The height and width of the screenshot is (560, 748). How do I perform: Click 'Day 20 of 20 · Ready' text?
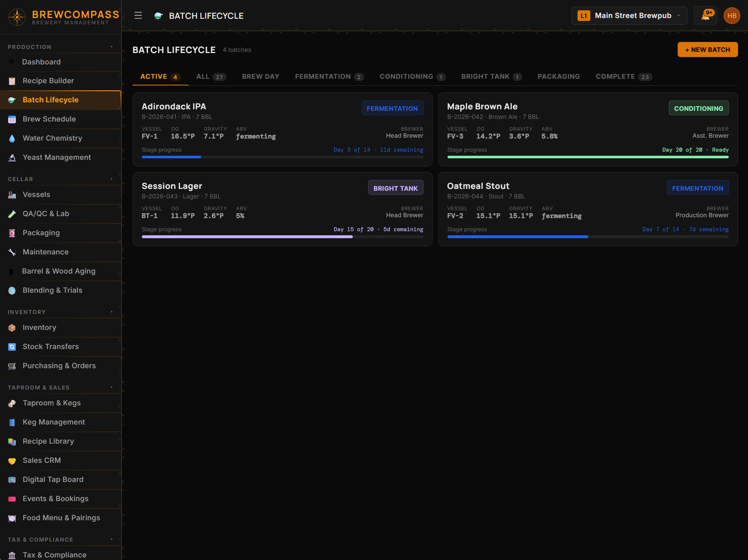[695, 150]
